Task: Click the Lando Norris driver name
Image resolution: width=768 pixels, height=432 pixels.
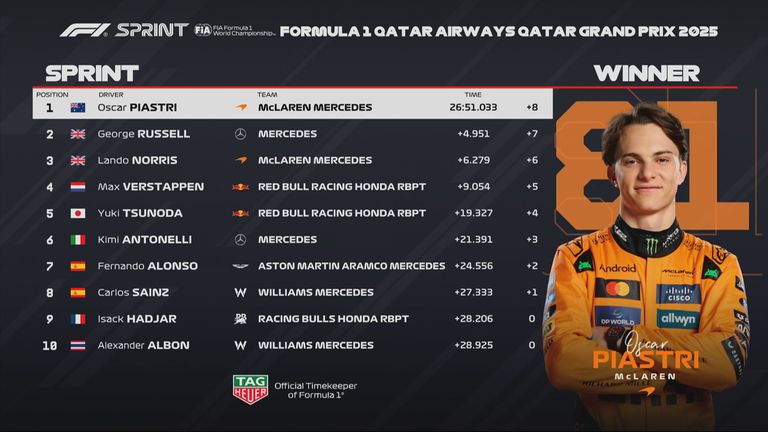Action: pos(137,160)
